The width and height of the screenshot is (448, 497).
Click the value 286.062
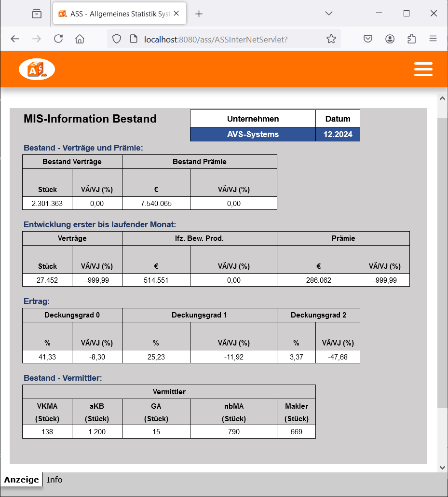318,280
